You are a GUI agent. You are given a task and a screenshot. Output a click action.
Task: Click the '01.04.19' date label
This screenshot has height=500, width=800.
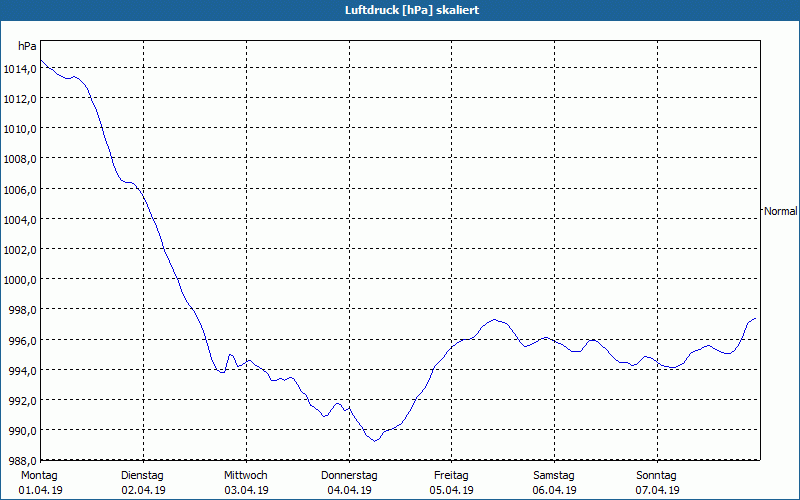[x=40, y=490]
